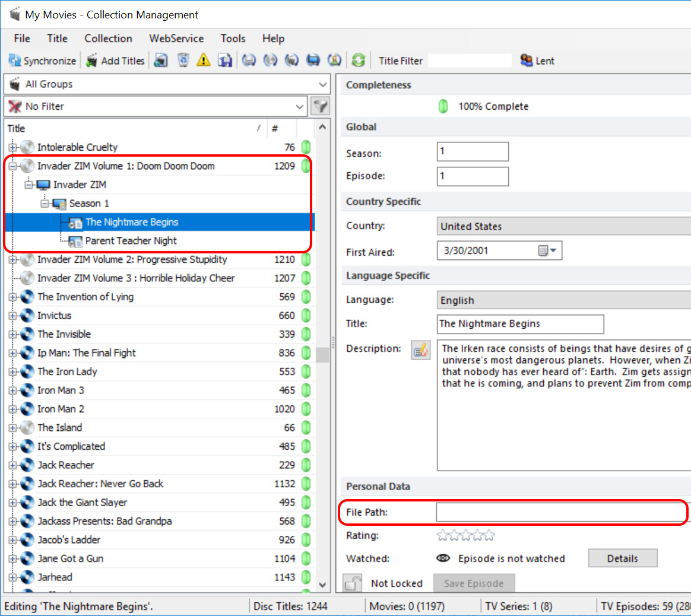Open the Tools menu

pyautogui.click(x=233, y=39)
